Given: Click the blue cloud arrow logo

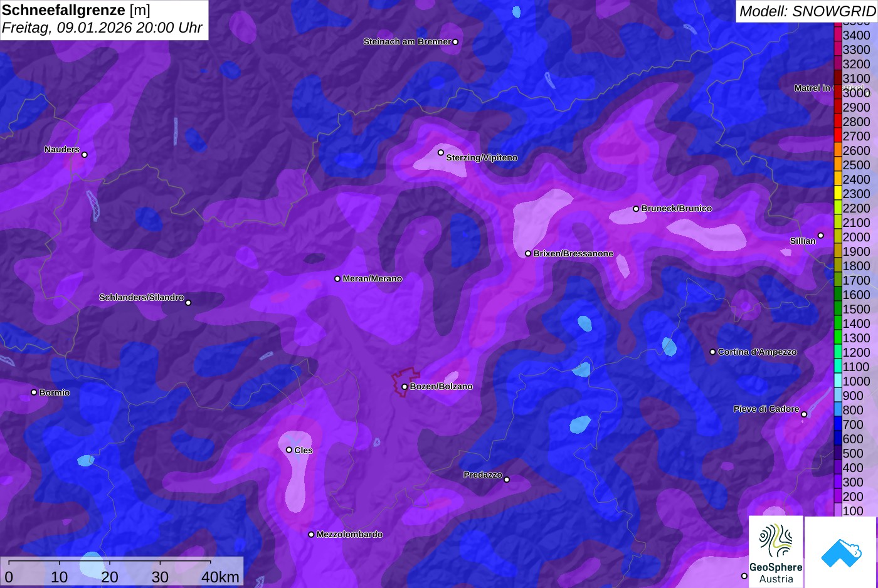Looking at the screenshot, I should (x=840, y=552).
